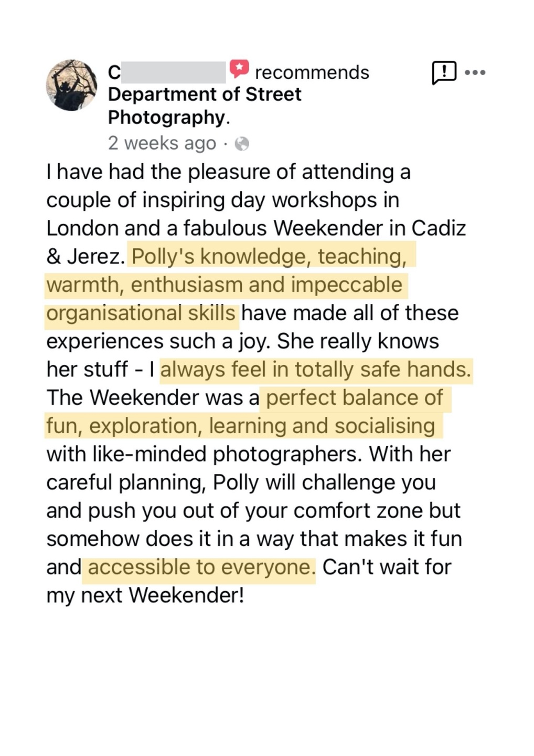Click highlighted 'fun, exploration, learning and socialising'

coord(241,426)
